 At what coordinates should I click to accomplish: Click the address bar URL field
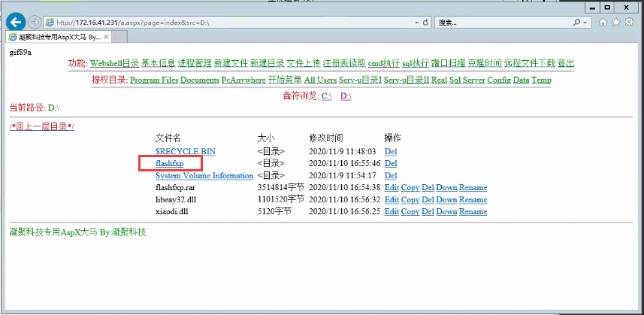[225, 23]
